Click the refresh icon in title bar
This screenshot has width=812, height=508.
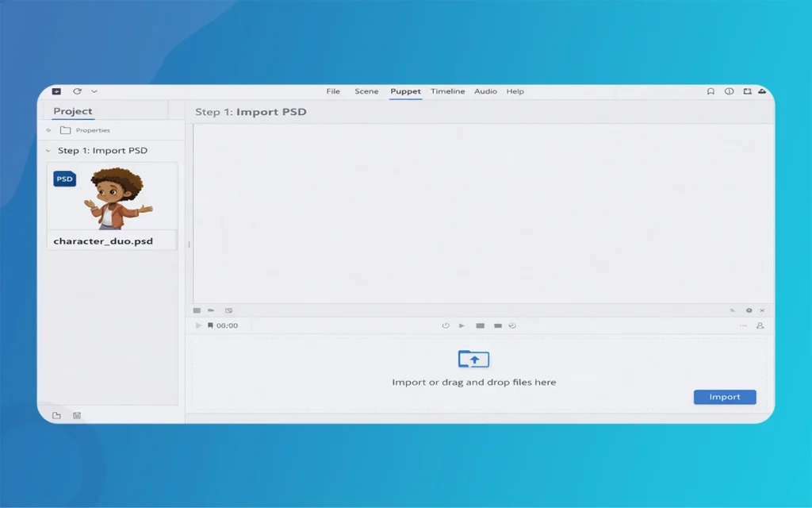(x=77, y=91)
